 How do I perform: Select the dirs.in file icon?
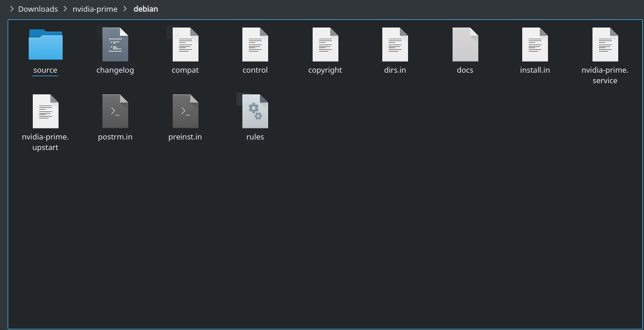coord(395,45)
